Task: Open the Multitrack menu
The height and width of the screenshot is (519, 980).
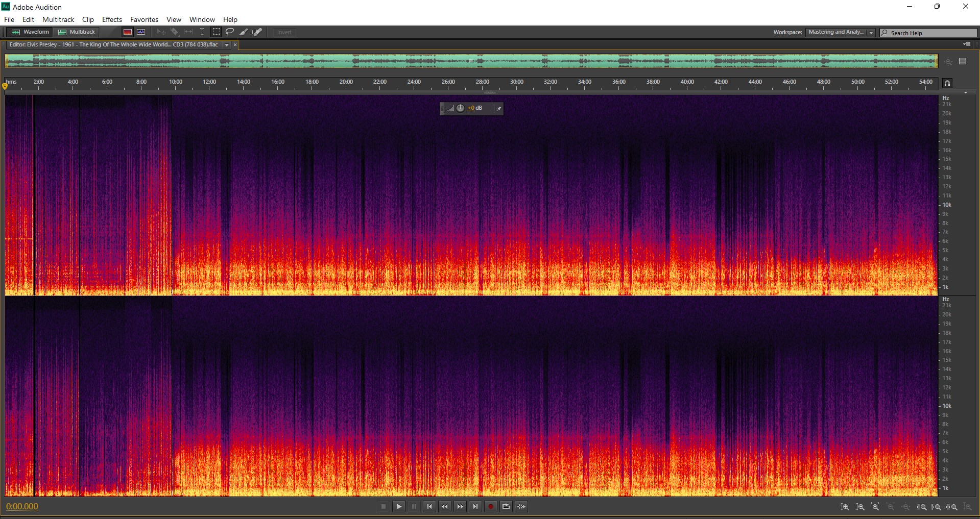Action: coord(58,19)
